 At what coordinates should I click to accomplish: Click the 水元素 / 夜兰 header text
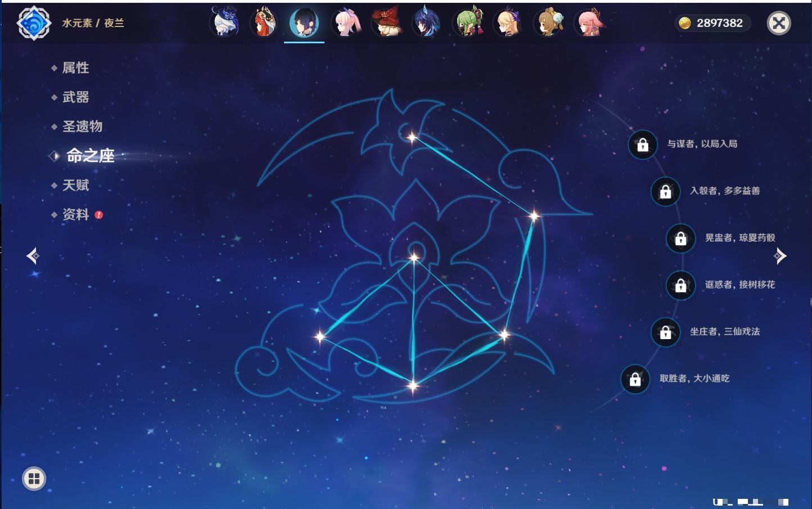click(x=93, y=23)
